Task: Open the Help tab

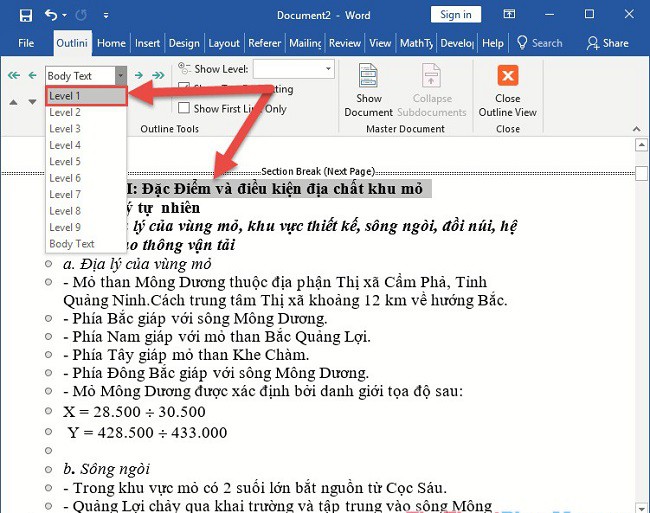Action: (x=492, y=43)
